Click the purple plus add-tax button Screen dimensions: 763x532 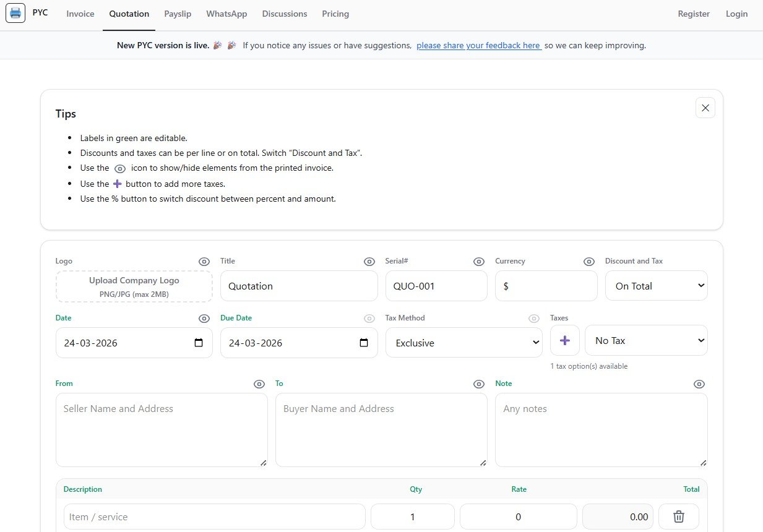[x=565, y=340]
